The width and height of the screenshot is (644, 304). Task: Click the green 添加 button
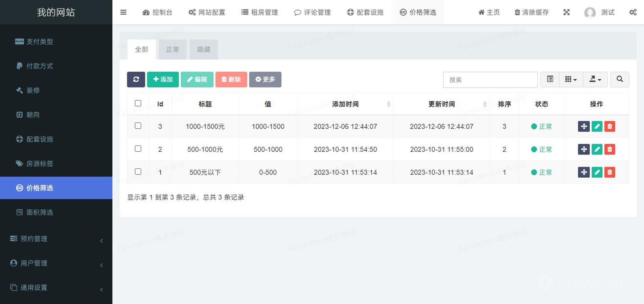click(x=163, y=79)
